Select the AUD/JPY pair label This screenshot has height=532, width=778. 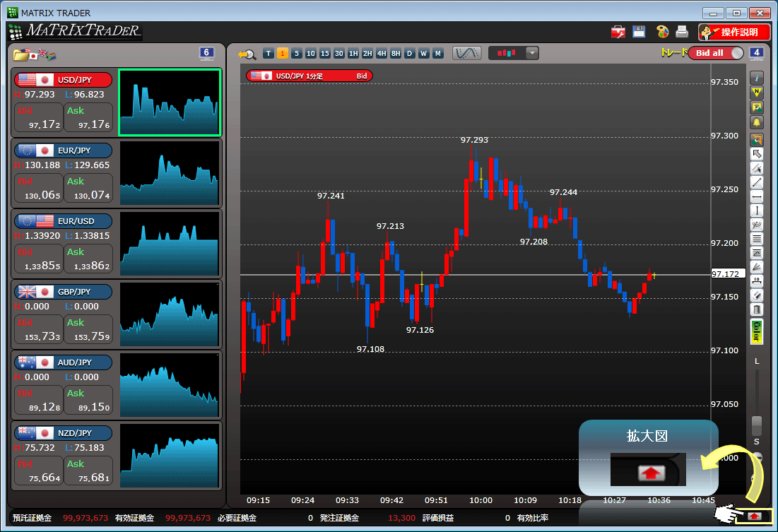click(x=63, y=362)
